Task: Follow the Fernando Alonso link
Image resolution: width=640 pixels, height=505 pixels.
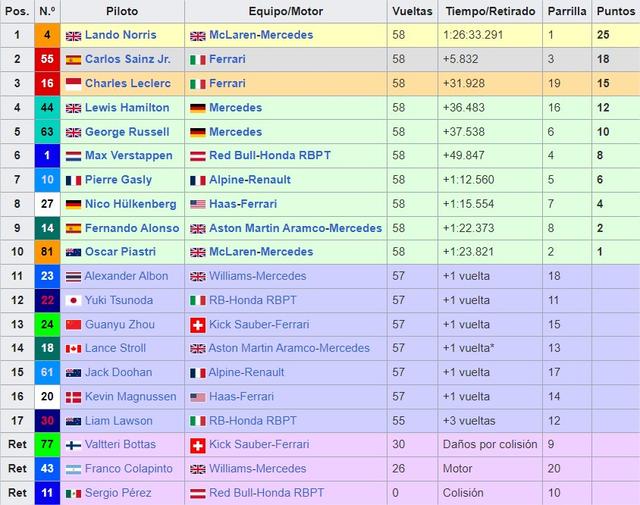Action: 132,228
